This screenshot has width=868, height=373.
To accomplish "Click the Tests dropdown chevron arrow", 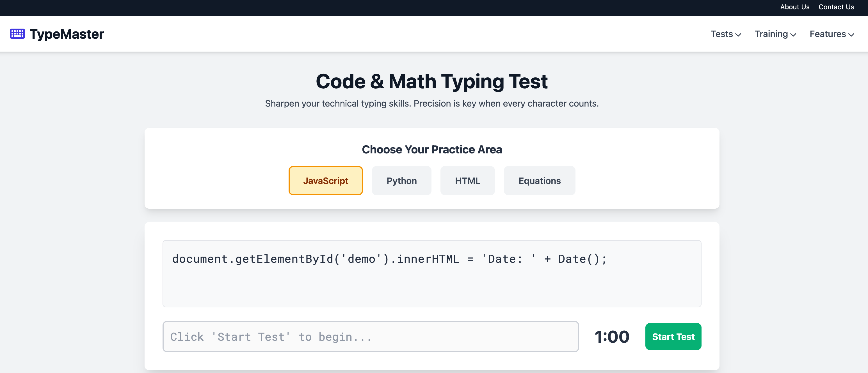I will (x=739, y=35).
